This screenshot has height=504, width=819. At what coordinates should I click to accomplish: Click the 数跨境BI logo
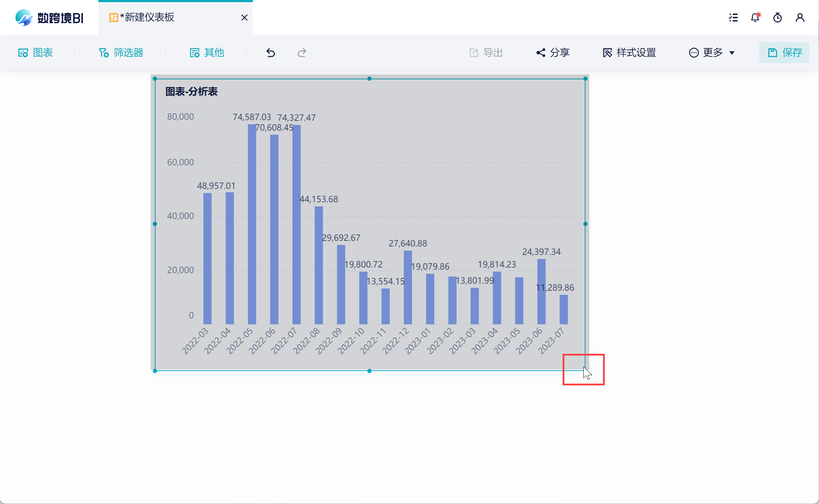click(49, 18)
